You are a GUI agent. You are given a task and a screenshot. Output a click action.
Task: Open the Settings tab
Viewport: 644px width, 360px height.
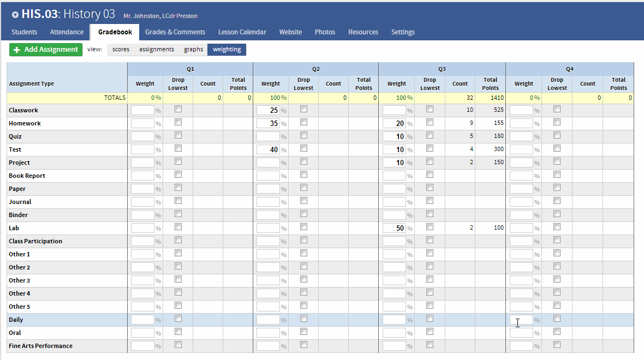coord(403,32)
